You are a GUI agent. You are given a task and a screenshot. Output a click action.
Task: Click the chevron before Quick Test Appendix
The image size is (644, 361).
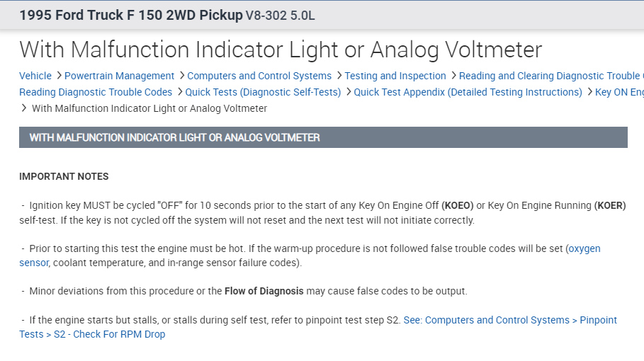click(x=347, y=92)
